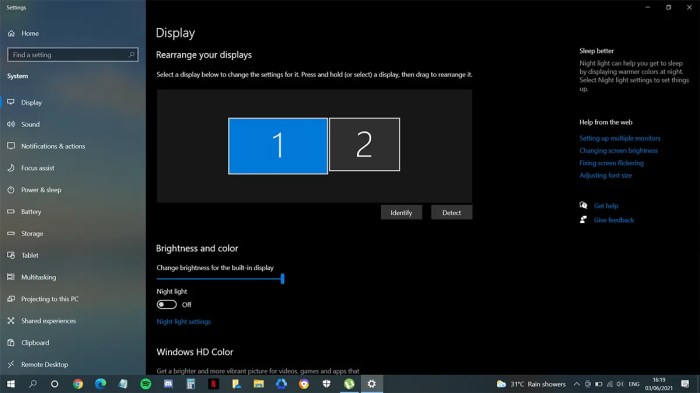Click the Get help link
Viewport: 700px width, 393px height.
coord(606,206)
